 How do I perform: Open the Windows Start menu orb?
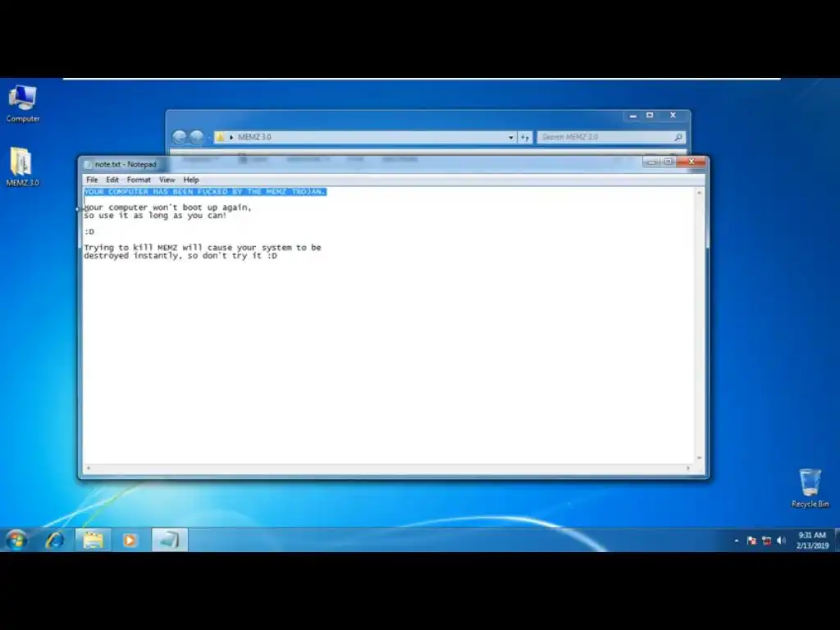16,540
